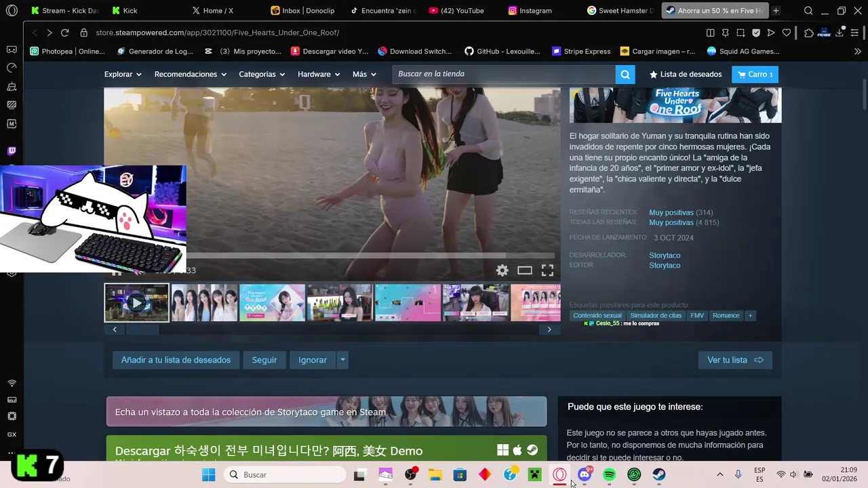Expand the Explorar menu

[123, 75]
